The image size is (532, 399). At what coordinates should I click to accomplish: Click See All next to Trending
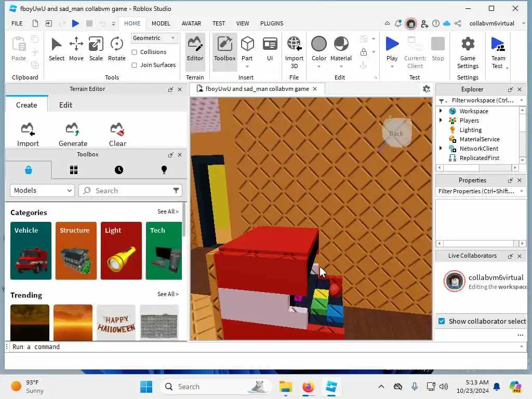click(x=168, y=294)
